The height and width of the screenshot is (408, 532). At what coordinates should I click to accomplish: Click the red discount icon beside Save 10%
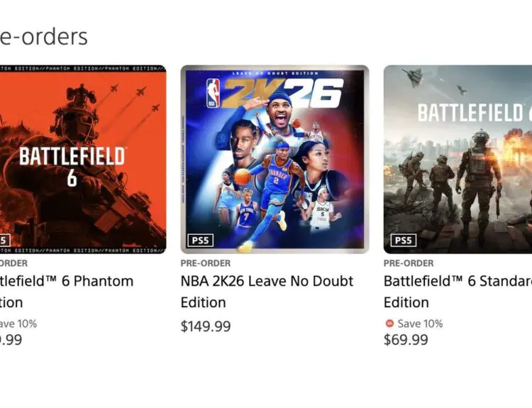389,324
